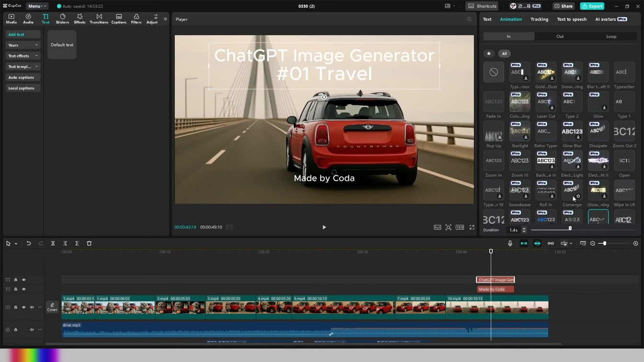Click the player fullscreen expand icon
Image resolution: width=644 pixels, height=362 pixels.
472,227
